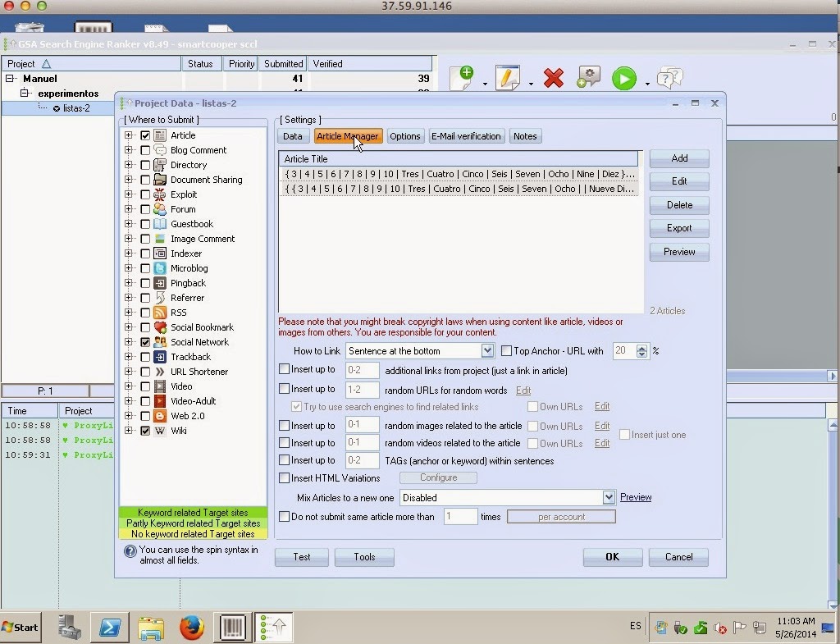
Task: Click the GSA Search Engine Ranker taskbar icon
Action: click(273, 626)
